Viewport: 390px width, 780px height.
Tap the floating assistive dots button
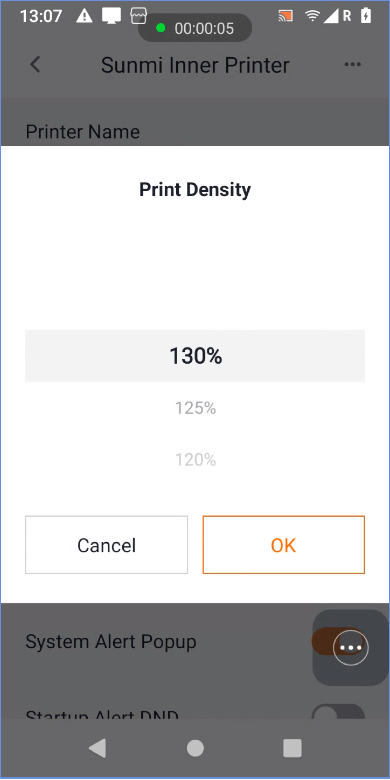tap(351, 648)
